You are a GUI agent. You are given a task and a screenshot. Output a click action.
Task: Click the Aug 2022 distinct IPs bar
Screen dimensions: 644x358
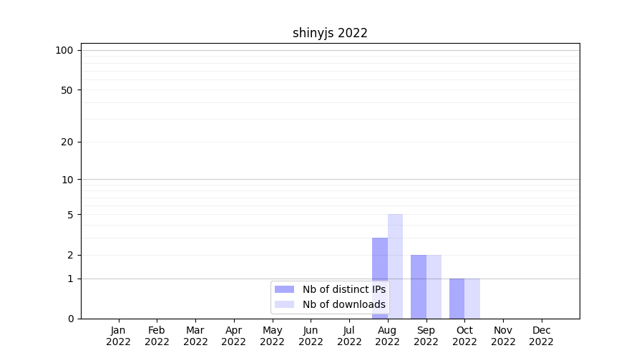379,278
